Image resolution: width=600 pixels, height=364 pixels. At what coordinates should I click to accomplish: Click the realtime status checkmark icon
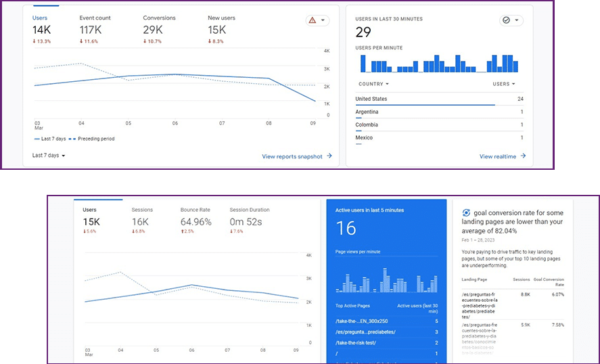[505, 21]
